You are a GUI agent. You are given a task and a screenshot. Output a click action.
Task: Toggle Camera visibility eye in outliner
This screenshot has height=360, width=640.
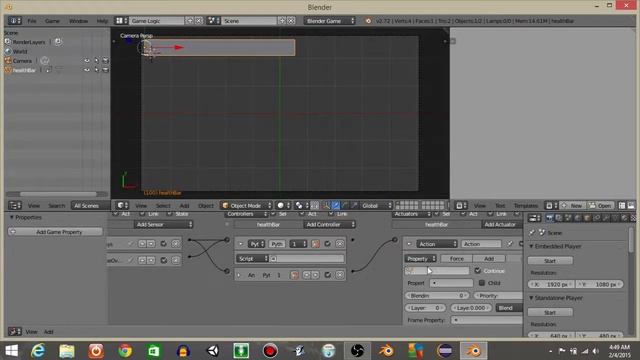[x=87, y=60]
